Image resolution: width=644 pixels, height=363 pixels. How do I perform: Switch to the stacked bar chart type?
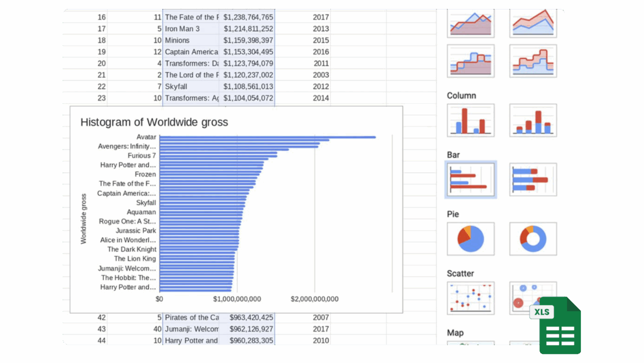[533, 179]
